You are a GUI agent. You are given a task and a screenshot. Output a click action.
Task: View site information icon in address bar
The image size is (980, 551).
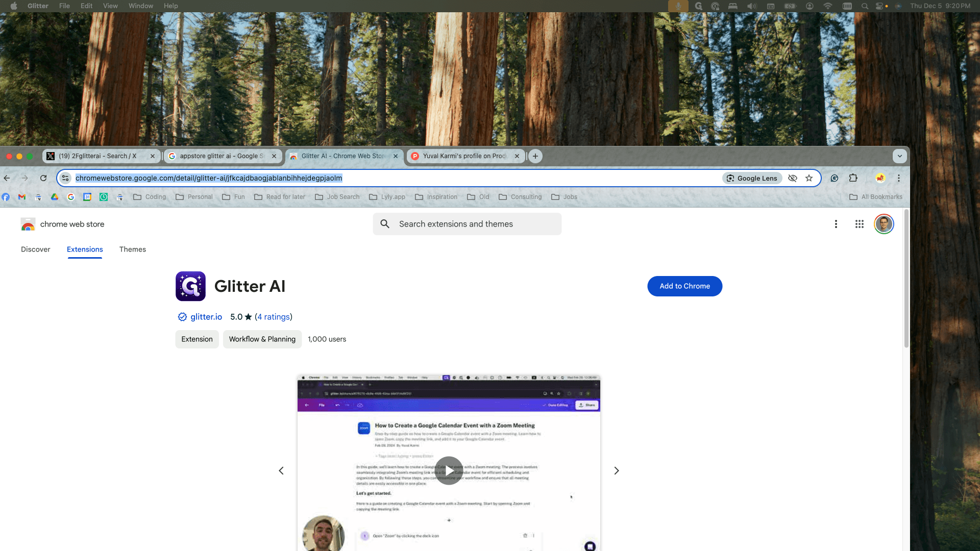[x=65, y=178]
